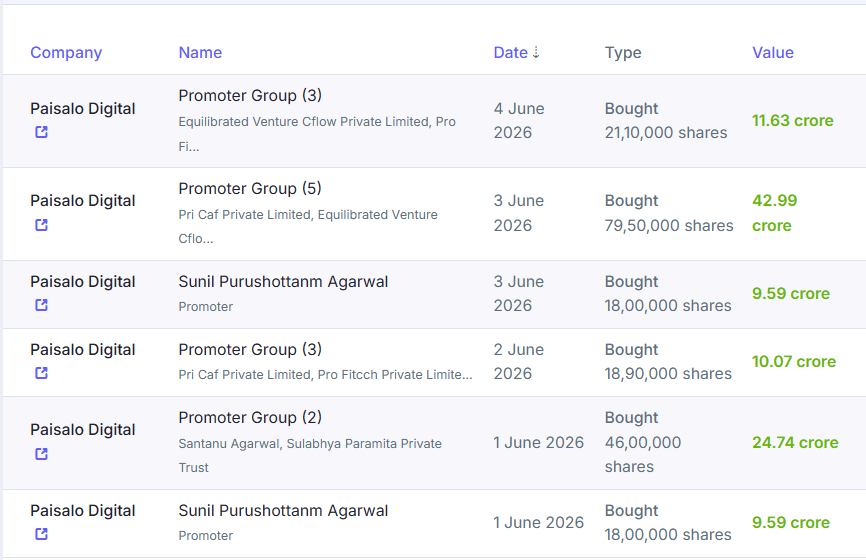Click Bought 79,50,000 shares cell
This screenshot has height=560, width=866.
click(669, 213)
